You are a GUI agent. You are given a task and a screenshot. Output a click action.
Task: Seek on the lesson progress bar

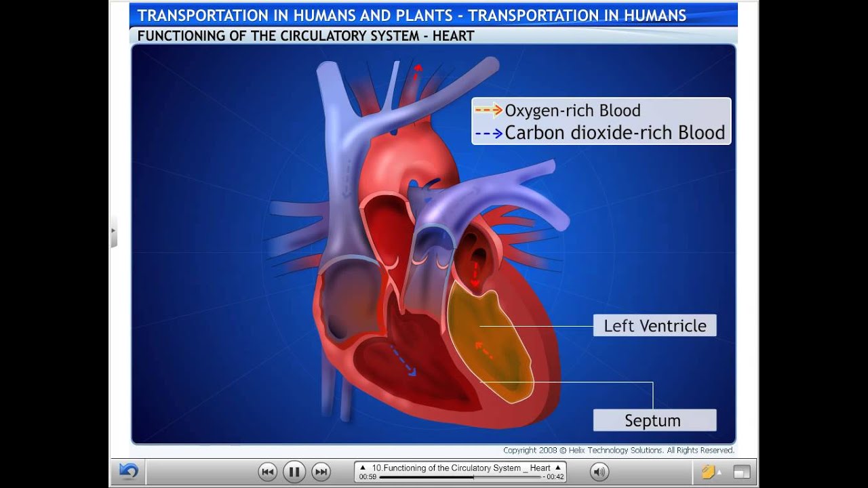[460, 477]
